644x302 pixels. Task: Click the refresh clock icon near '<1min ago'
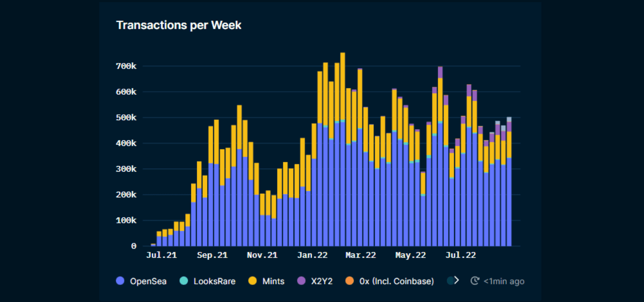point(475,281)
